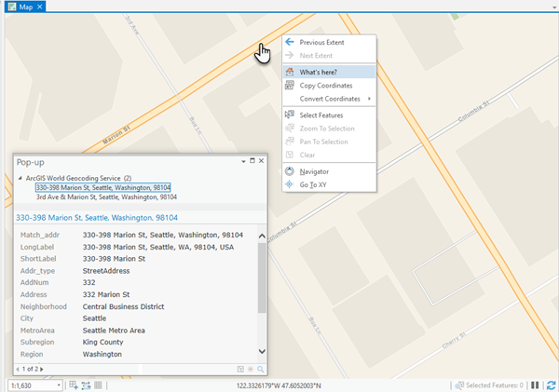Refresh the map view
559x392 pixels.
click(x=550, y=385)
